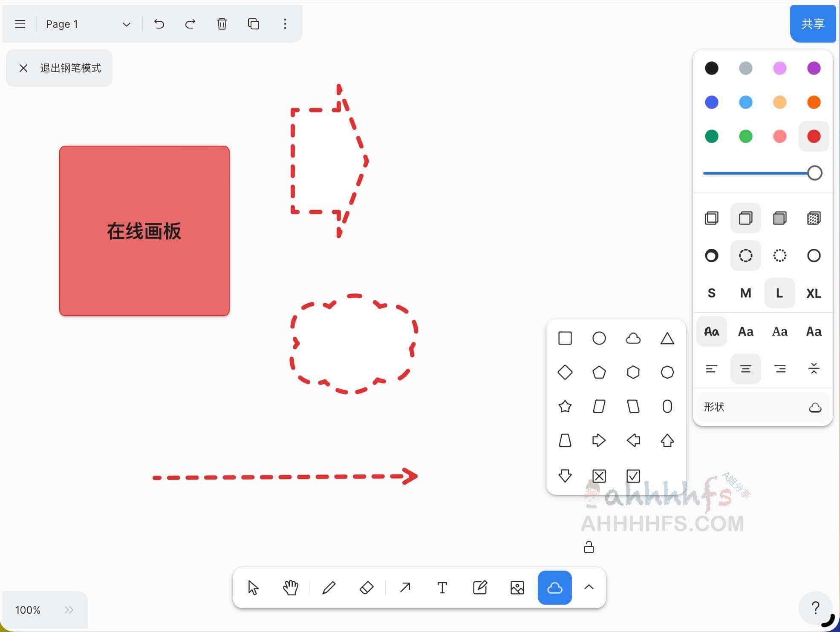Open the hamburger menu

tap(20, 24)
